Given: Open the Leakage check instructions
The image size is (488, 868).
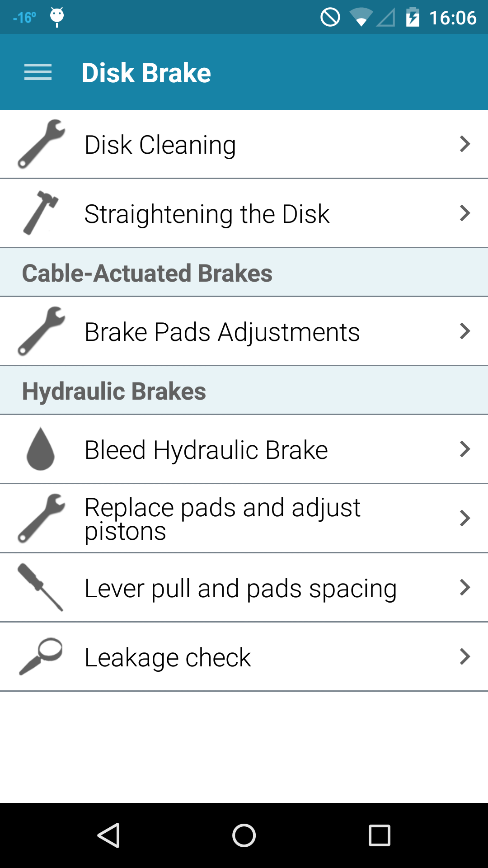Looking at the screenshot, I should tap(169, 656).
